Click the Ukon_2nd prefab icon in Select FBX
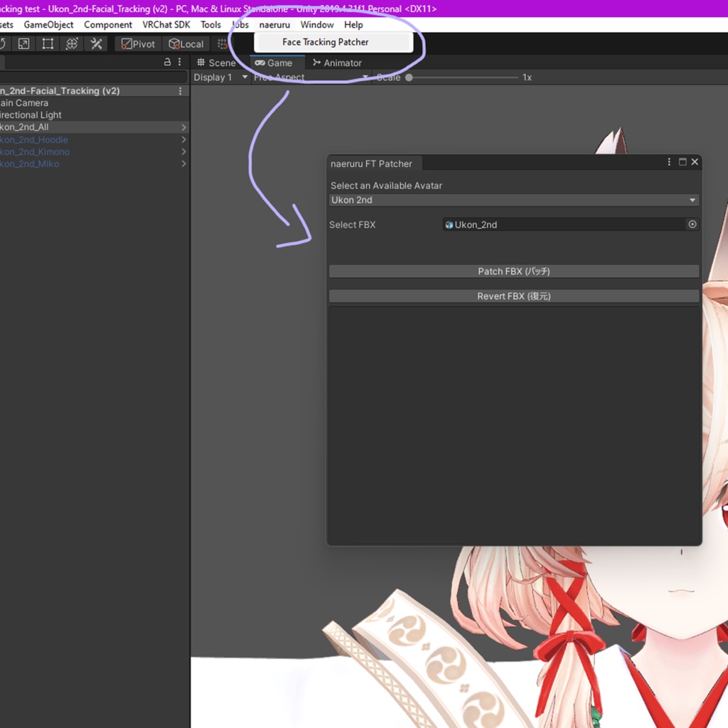This screenshot has width=728, height=728. (x=449, y=224)
